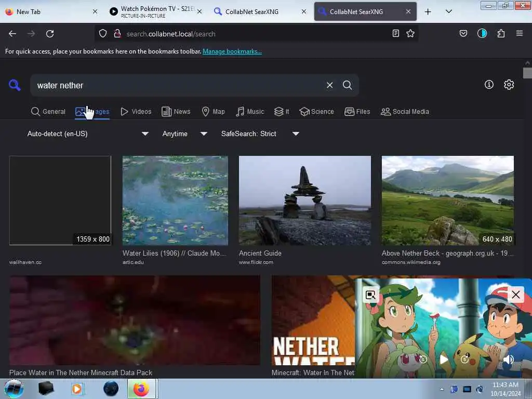The height and width of the screenshot is (399, 532).
Task: Switch to the Videos category
Action: pos(136,112)
